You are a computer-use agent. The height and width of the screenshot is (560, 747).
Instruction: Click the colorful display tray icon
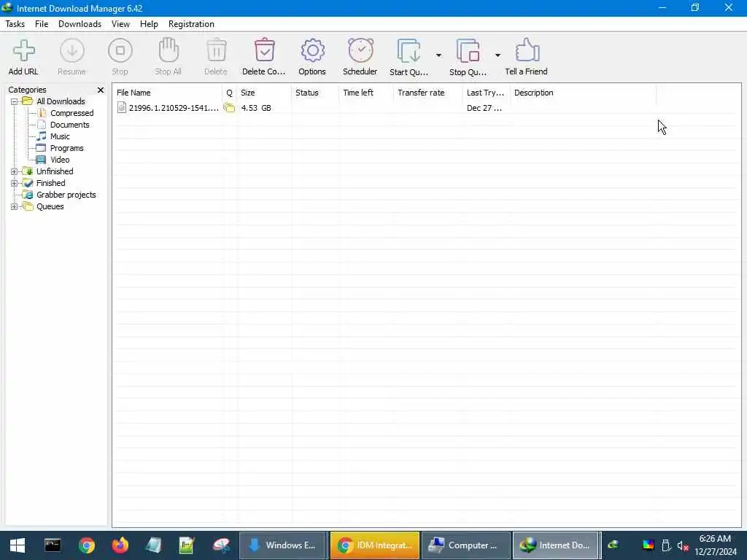(649, 545)
